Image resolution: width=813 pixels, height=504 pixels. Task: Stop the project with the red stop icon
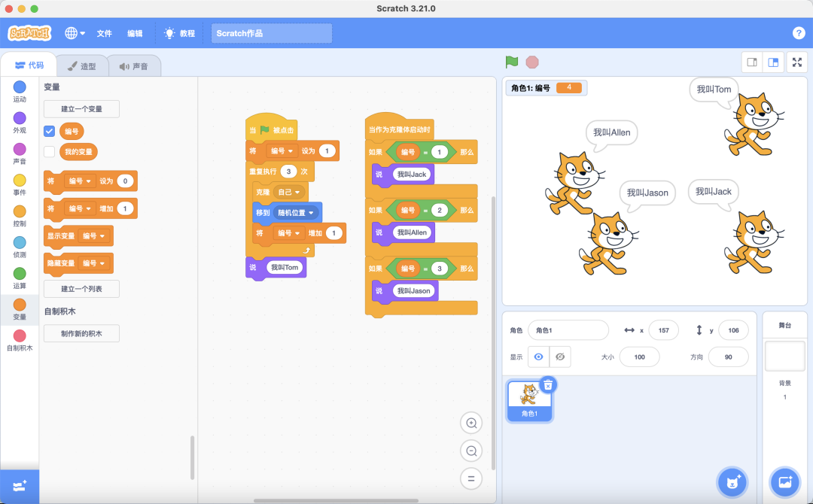coord(532,62)
